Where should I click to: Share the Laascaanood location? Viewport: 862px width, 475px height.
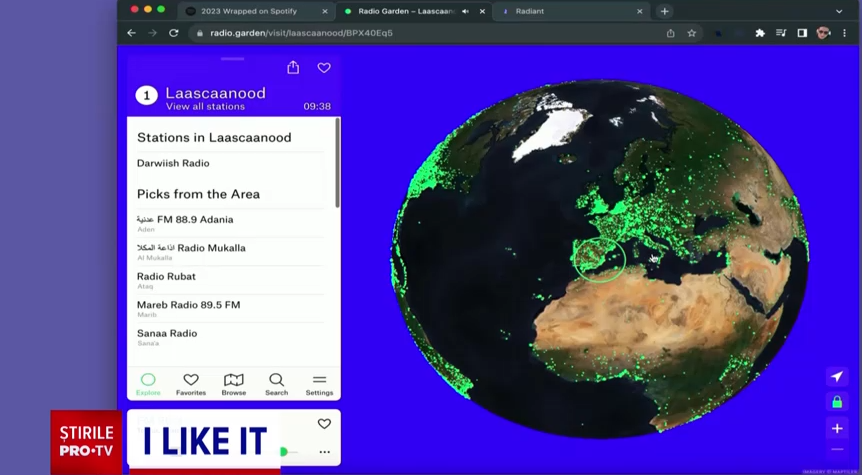coord(293,67)
